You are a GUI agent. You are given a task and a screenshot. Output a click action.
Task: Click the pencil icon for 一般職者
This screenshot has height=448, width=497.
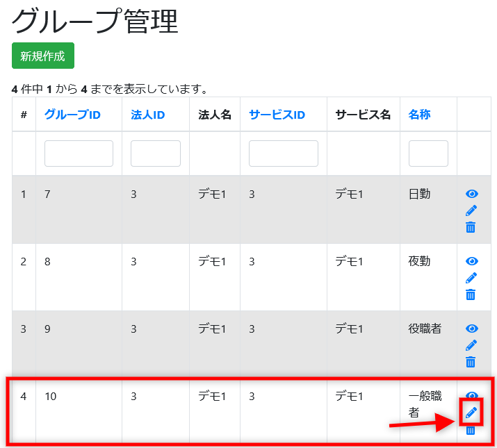(x=471, y=413)
